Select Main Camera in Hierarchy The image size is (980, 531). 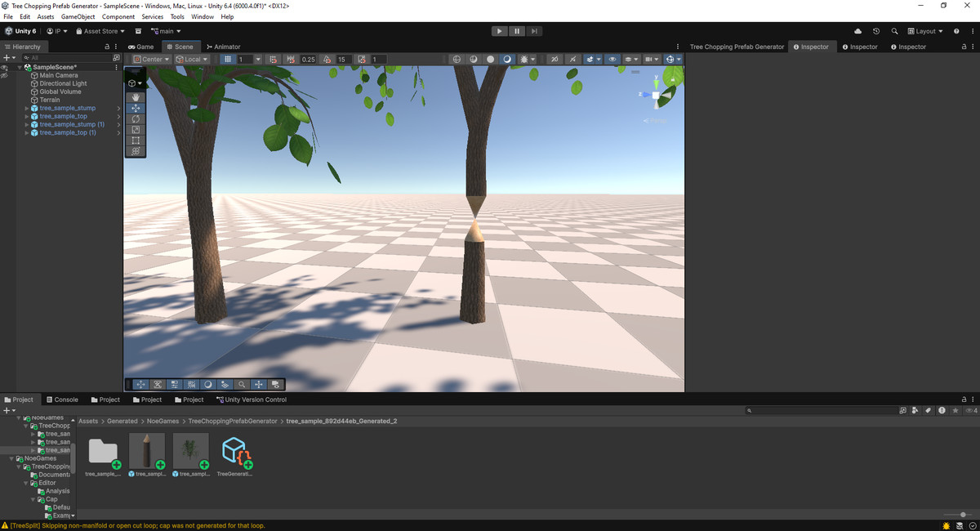59,75
